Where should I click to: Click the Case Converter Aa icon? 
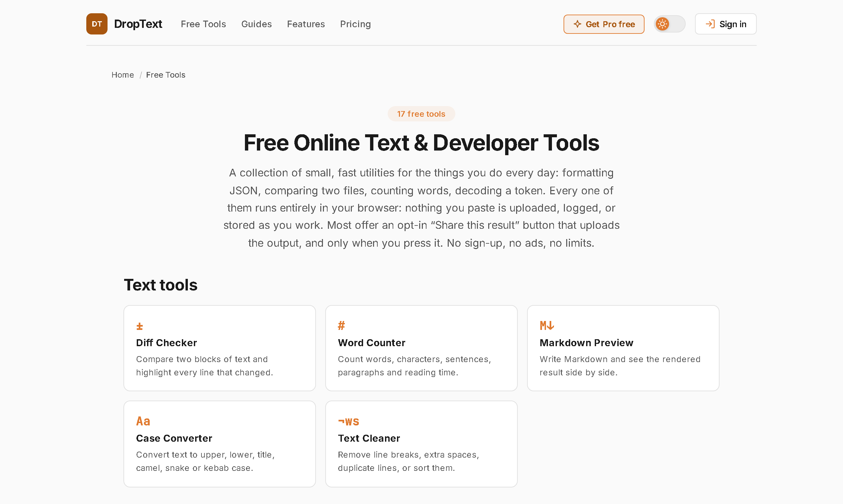pos(143,421)
